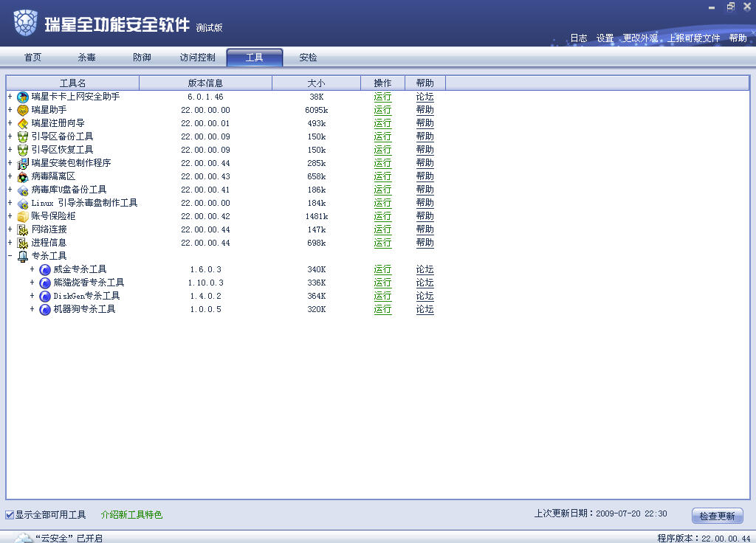Switch to the 首页 tab
756x543 pixels.
click(32, 58)
